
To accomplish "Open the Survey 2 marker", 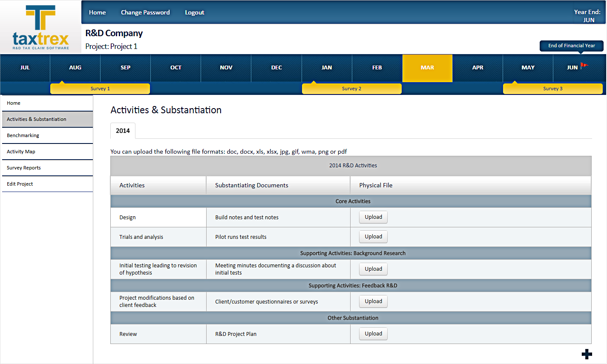I will click(x=351, y=89).
